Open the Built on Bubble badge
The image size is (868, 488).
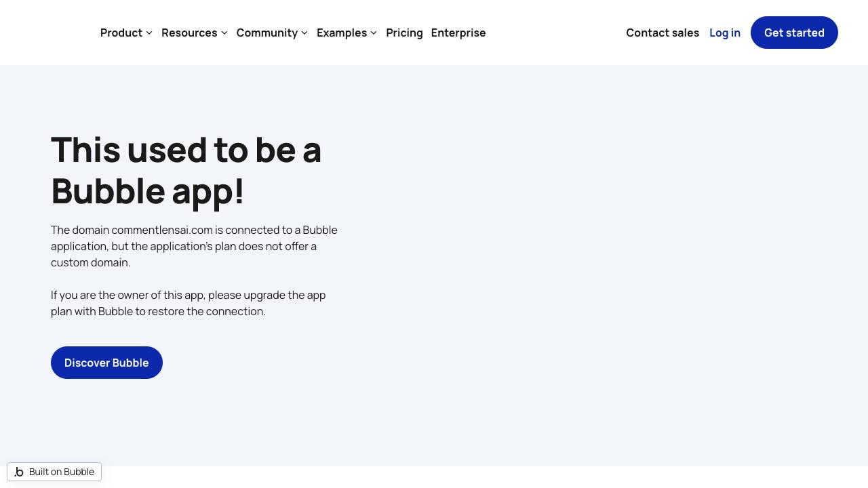click(54, 472)
